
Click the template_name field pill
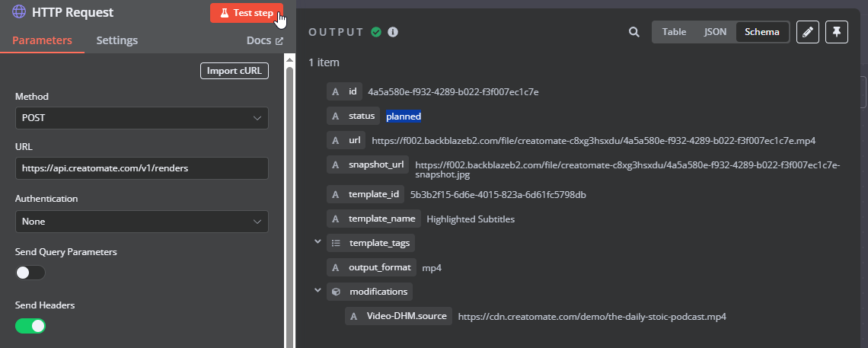coord(374,219)
